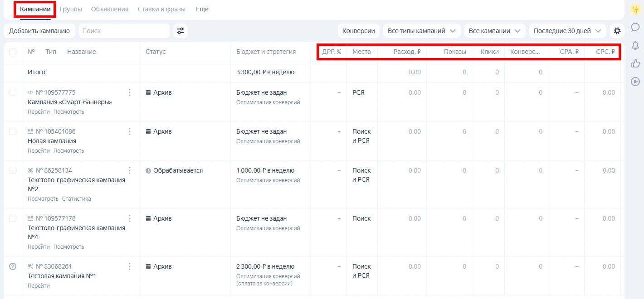Open the Все кампании filter dropdown

pyautogui.click(x=495, y=31)
